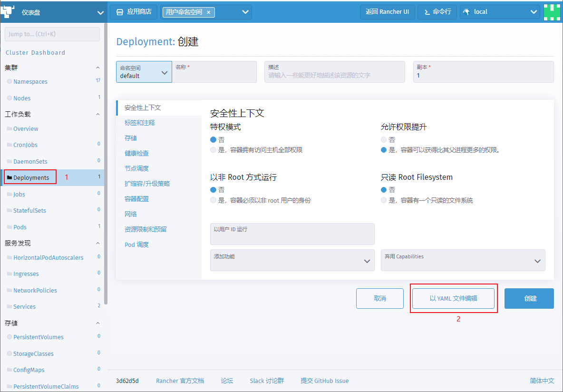563x392 pixels.
Task: Open 提交 GitHub Issue link
Action: 325,381
